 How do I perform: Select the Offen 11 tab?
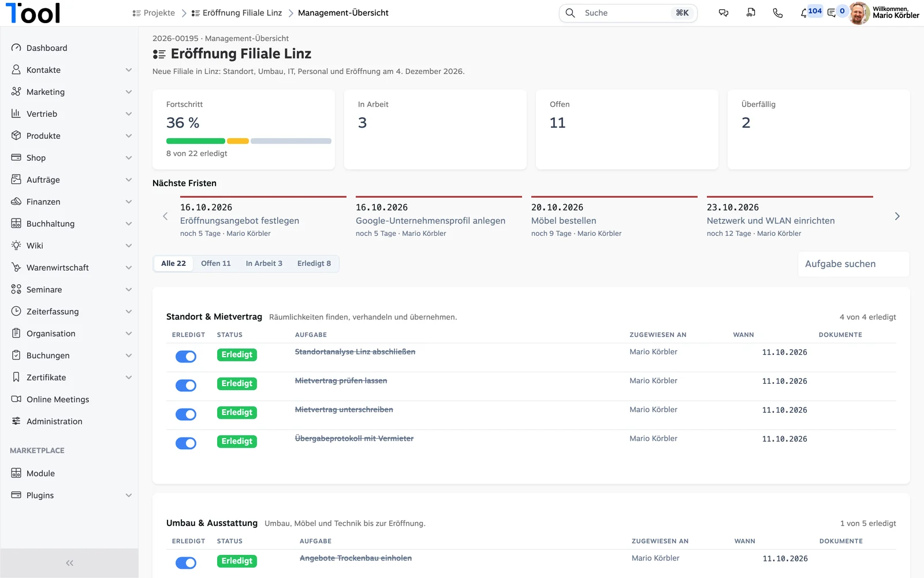pyautogui.click(x=216, y=264)
